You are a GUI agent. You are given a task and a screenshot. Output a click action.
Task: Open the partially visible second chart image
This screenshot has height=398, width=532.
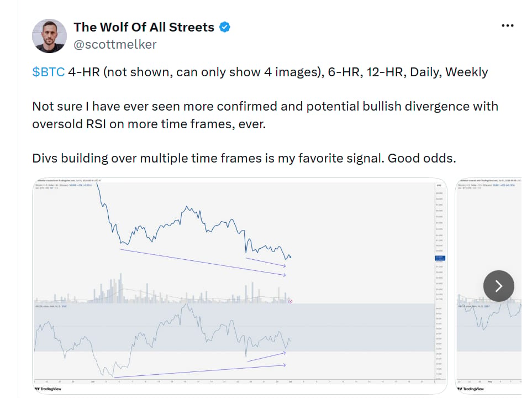pyautogui.click(x=488, y=286)
